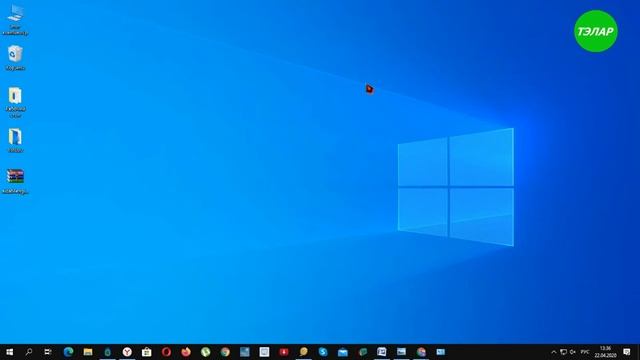This screenshot has height=360, width=640.
Task: Show hidden system tray icons chevron
Action: pos(553,352)
